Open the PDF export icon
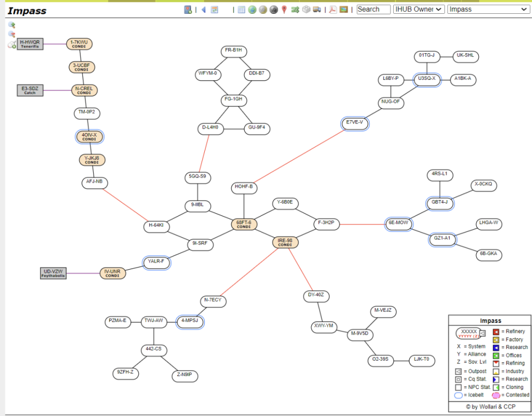532x416 pixels. click(333, 10)
